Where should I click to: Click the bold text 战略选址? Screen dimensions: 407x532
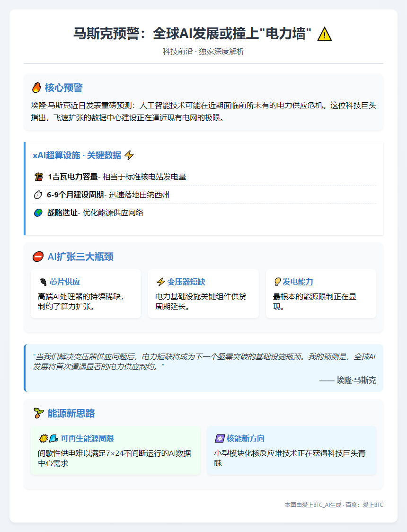[62, 213]
